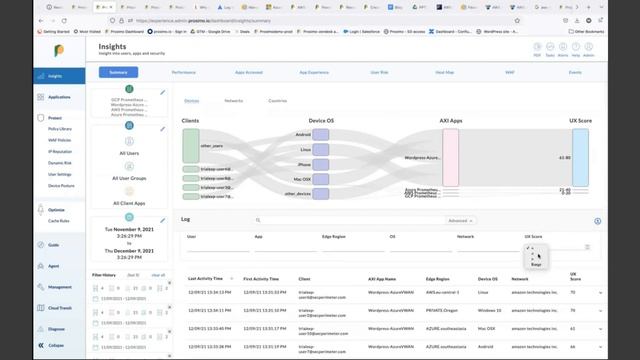This screenshot has height=360, width=640.
Task: Bookmark this page with the star icon
Action: (517, 20)
